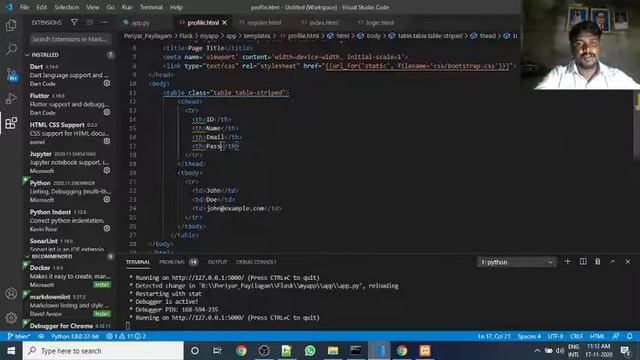Switch to the Output panel tab
This screenshot has width=640, height=360.
[x=217, y=262]
